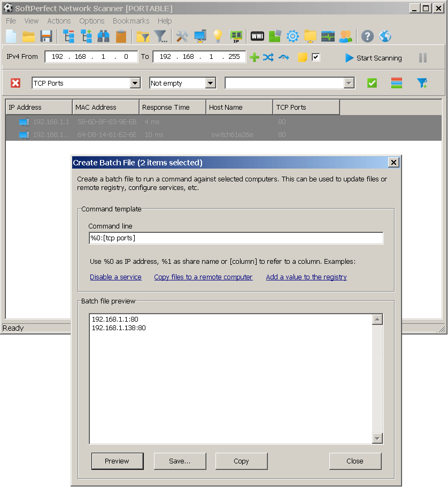
Task: Click the Open folder toolbar icon
Action: [x=28, y=36]
